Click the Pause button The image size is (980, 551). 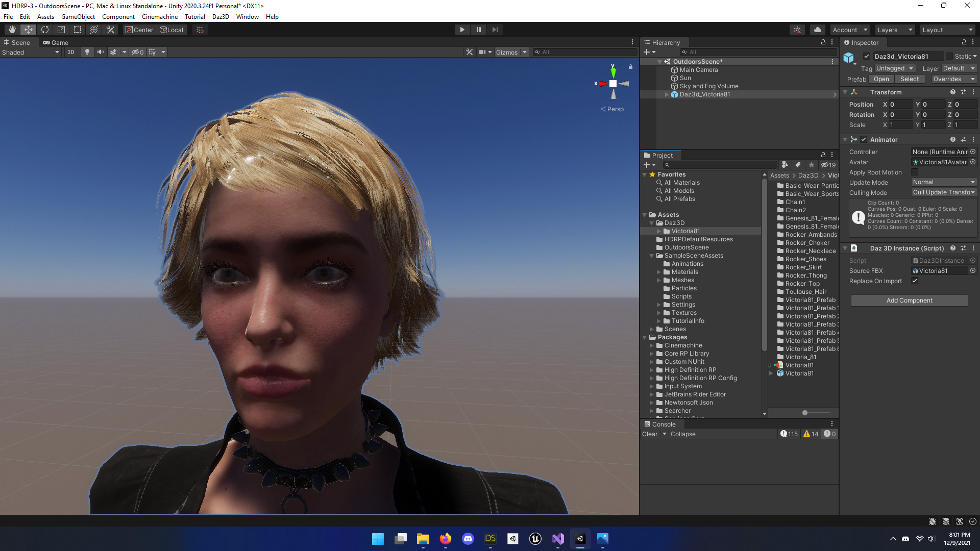(478, 30)
